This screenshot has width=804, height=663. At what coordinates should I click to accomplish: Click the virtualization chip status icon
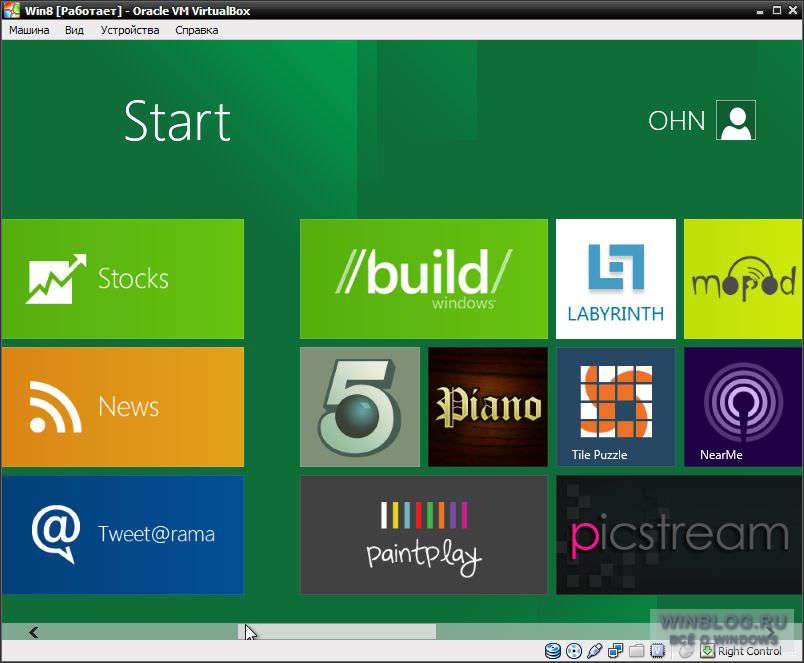pyautogui.click(x=657, y=651)
